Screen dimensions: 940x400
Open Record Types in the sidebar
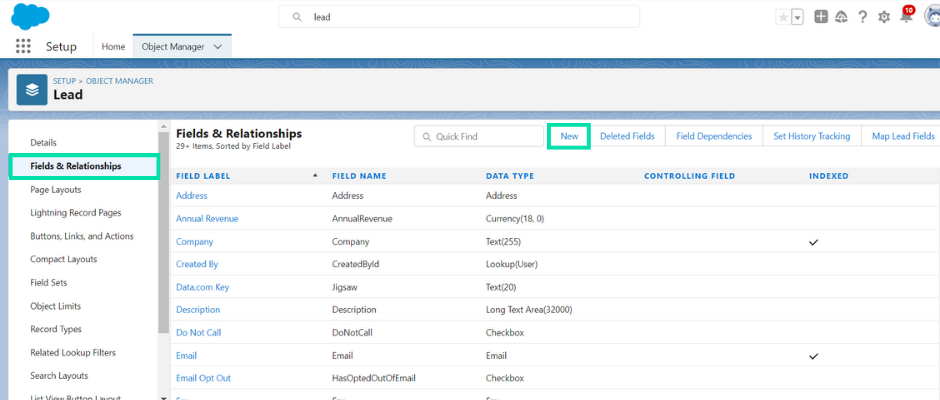(x=56, y=329)
